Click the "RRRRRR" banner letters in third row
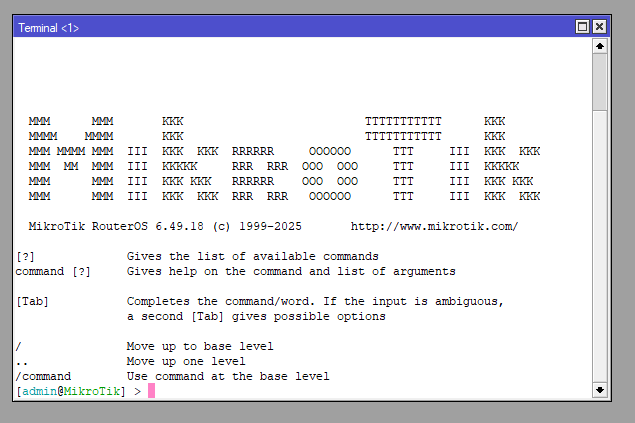 click(253, 151)
